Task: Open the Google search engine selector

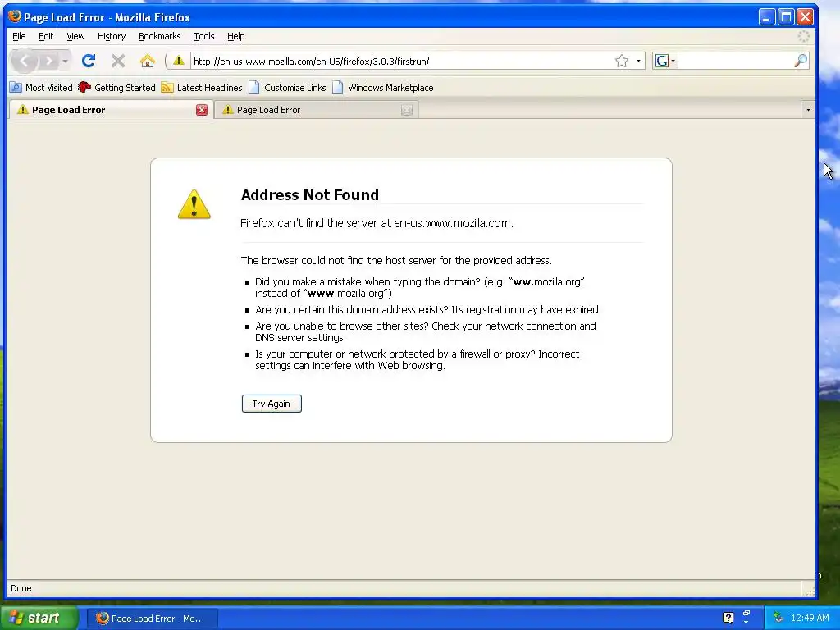Action: point(665,61)
